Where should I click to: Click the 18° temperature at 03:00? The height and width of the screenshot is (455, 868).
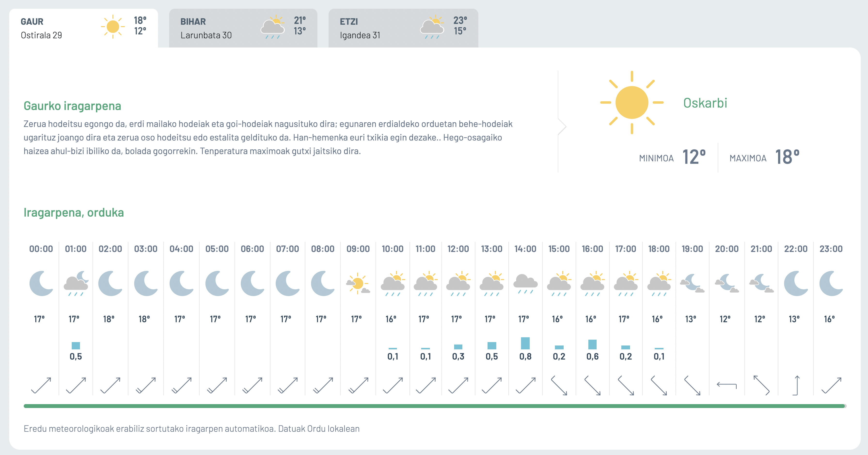coord(144,319)
